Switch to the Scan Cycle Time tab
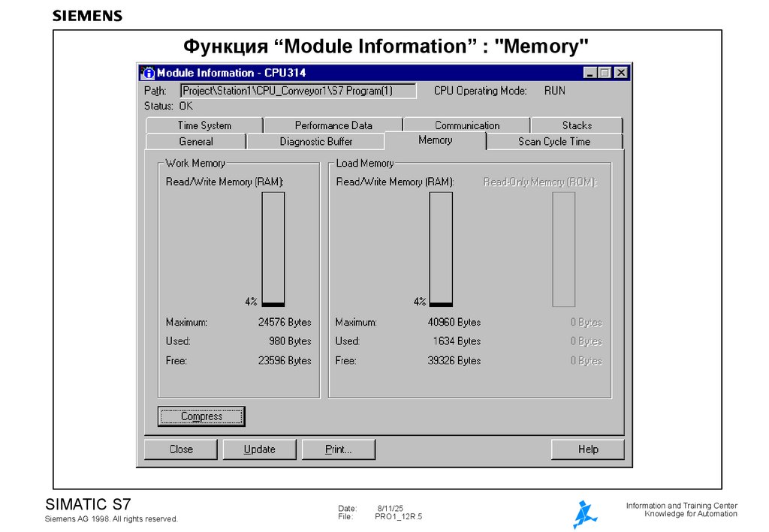Image resolution: width=769 pixels, height=532 pixels. click(553, 141)
